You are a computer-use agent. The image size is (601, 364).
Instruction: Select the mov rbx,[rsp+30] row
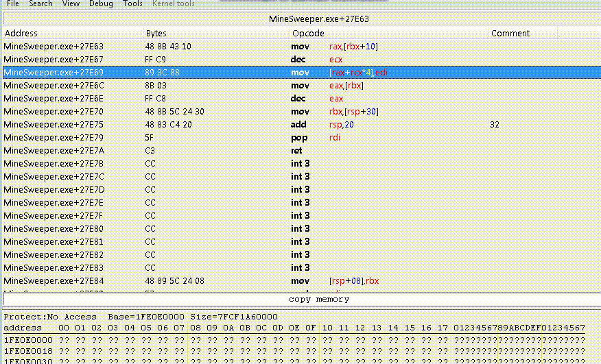[x=302, y=112]
